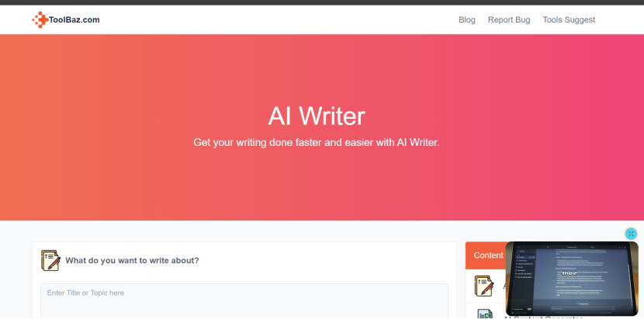
Task: Go to the Blog page
Action: [467, 19]
